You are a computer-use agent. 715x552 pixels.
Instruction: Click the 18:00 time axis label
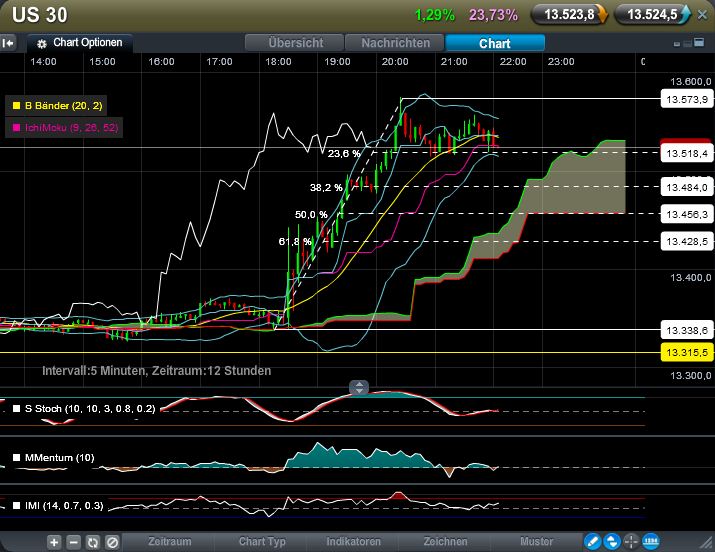click(x=278, y=62)
